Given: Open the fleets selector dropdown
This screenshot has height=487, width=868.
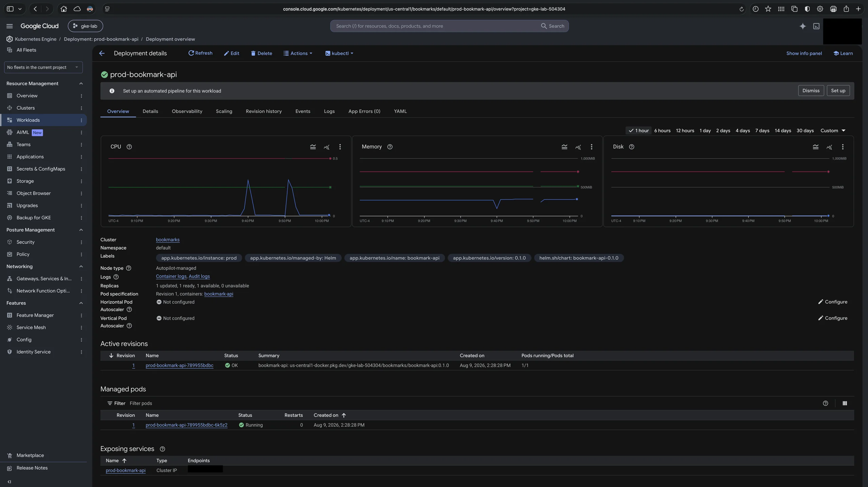Looking at the screenshot, I should [x=43, y=67].
